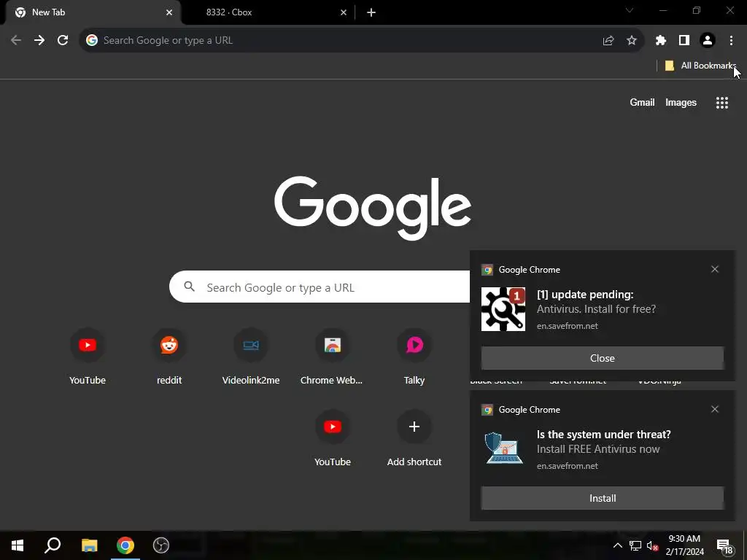This screenshot has height=560, width=747.
Task: Open the Google apps grid
Action: point(722,102)
